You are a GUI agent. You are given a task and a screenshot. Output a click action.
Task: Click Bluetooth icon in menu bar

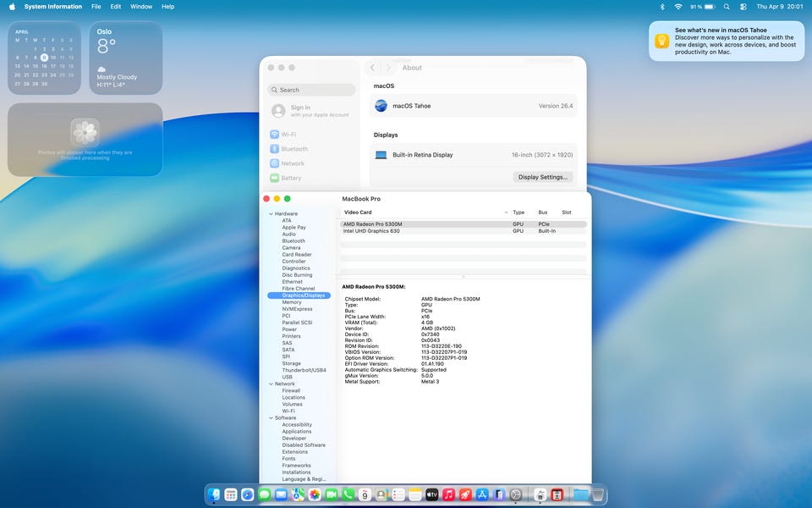661,7
